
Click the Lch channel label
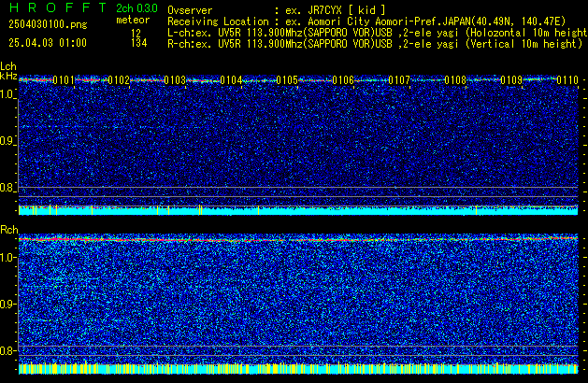pyautogui.click(x=8, y=66)
